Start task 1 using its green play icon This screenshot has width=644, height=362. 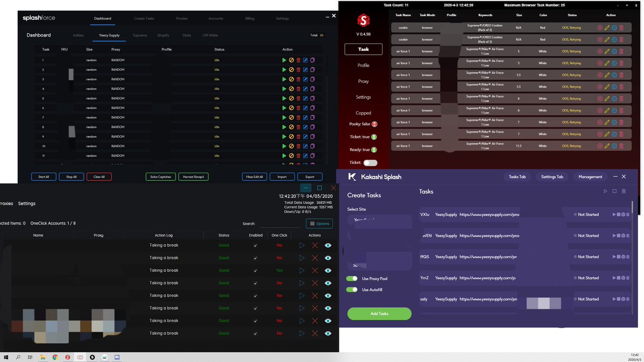pyautogui.click(x=285, y=60)
